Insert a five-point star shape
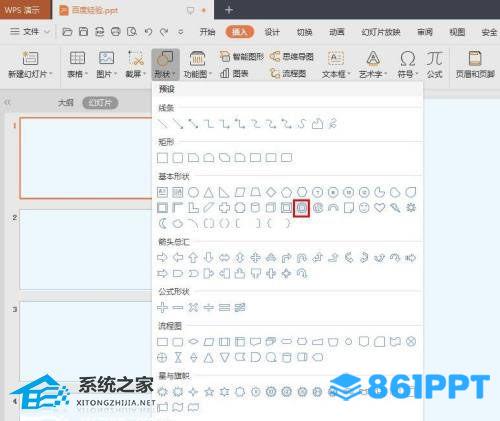Screen dimensions: 500x421 tap(209, 392)
